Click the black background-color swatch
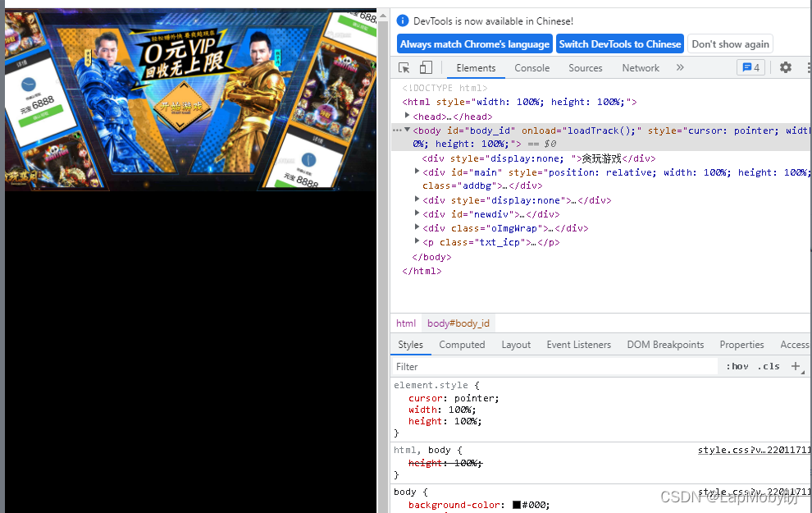The height and width of the screenshot is (513, 812). pyautogui.click(x=516, y=505)
